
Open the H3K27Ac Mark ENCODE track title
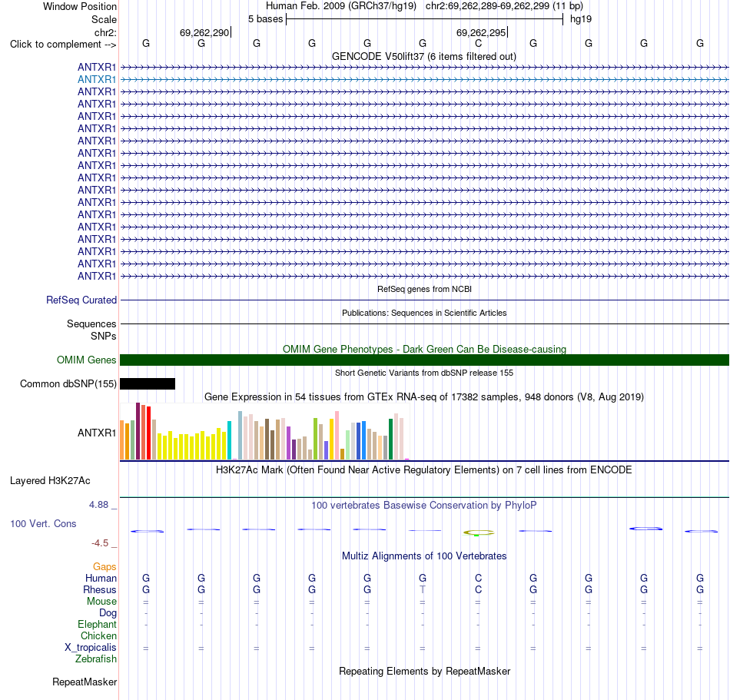point(423,470)
